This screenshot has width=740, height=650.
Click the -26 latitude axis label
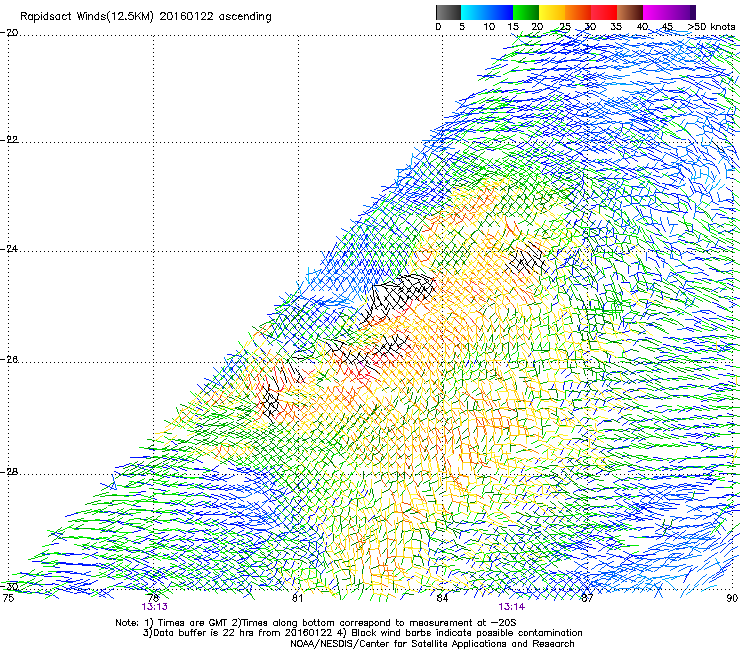pyautogui.click(x=9, y=360)
